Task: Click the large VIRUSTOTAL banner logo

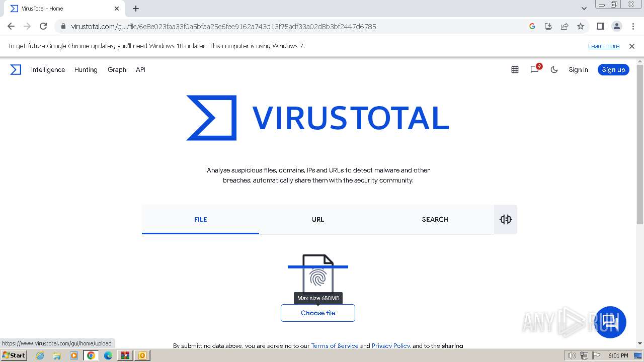Action: click(x=317, y=118)
